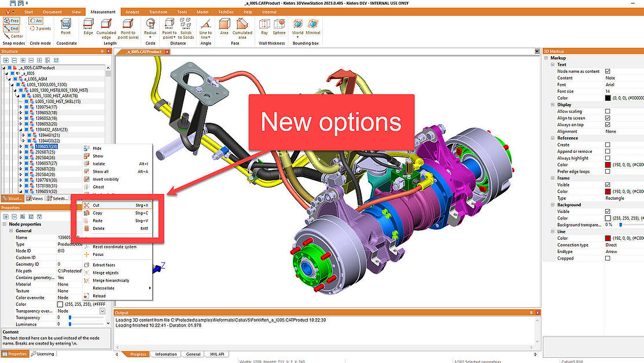Choose the Area face measurement tool

pos(224,26)
